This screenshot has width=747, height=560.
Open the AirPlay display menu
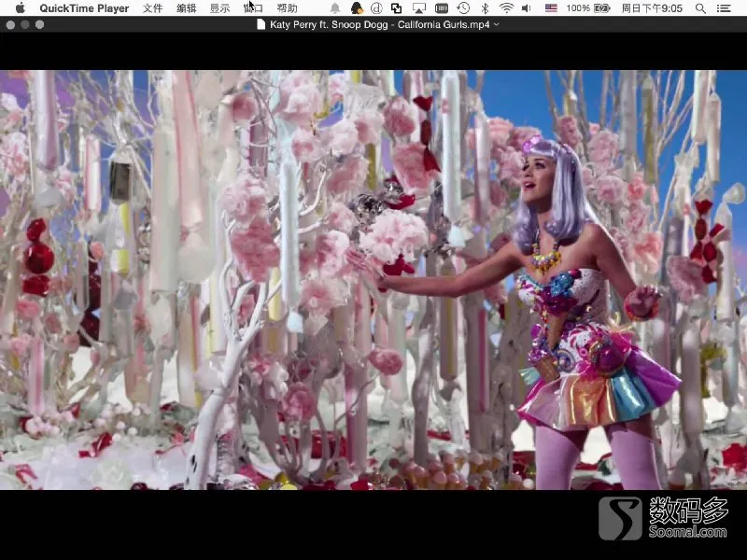pyautogui.click(x=419, y=8)
